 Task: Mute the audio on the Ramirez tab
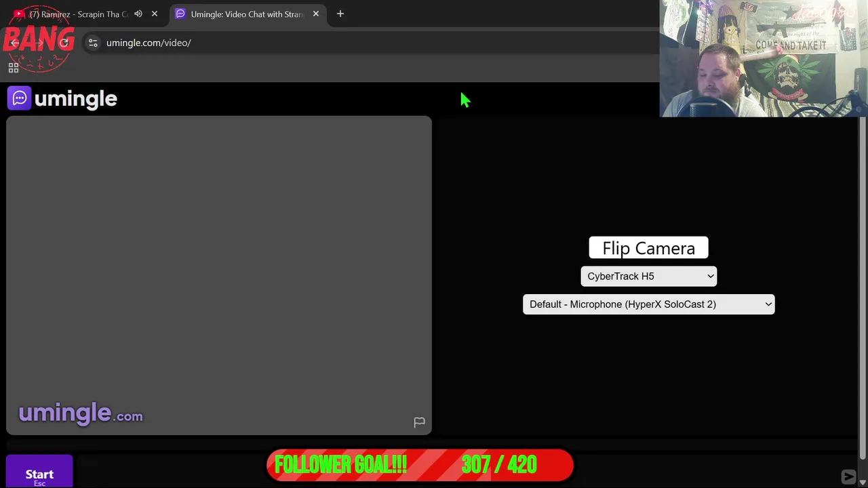(x=138, y=14)
